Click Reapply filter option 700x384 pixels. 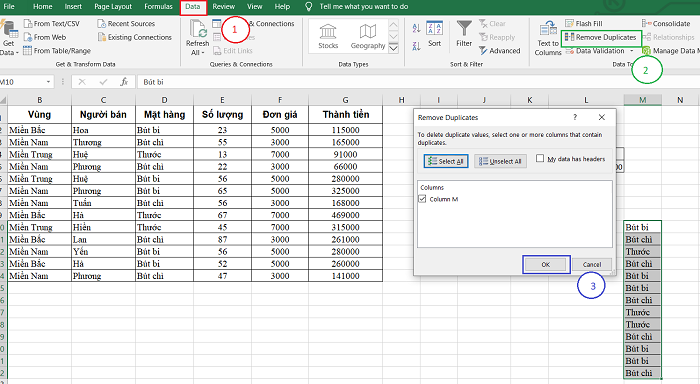tap(497, 38)
